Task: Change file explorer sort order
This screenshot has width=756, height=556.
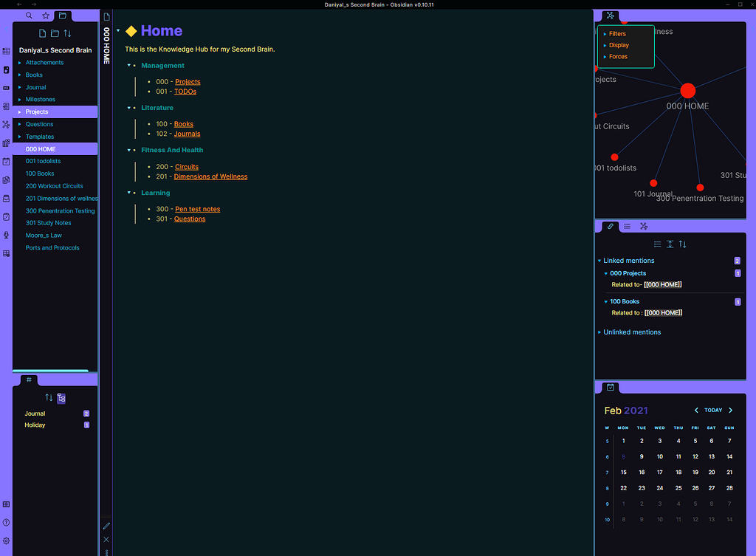Action: click(x=67, y=33)
